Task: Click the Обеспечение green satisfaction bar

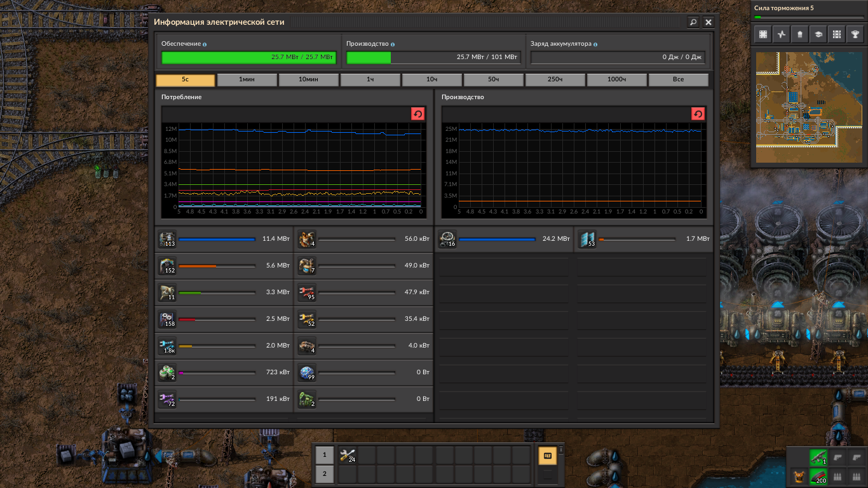Action: coord(248,57)
